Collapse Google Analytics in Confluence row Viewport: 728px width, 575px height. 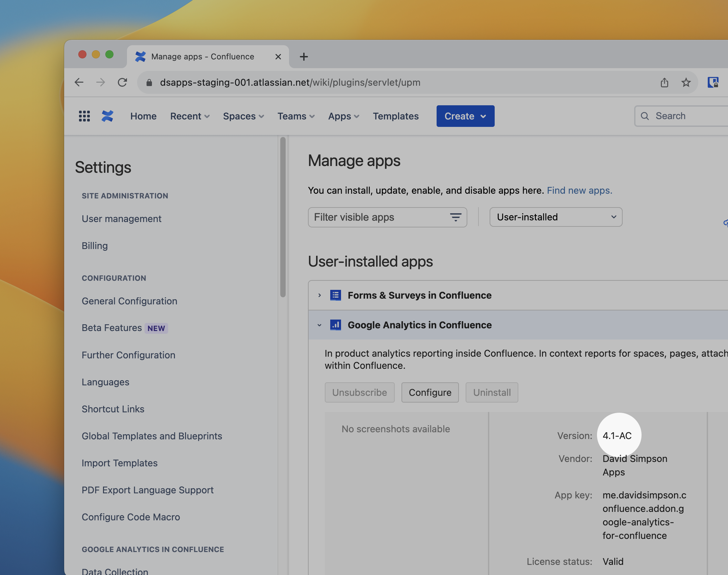[x=319, y=325]
